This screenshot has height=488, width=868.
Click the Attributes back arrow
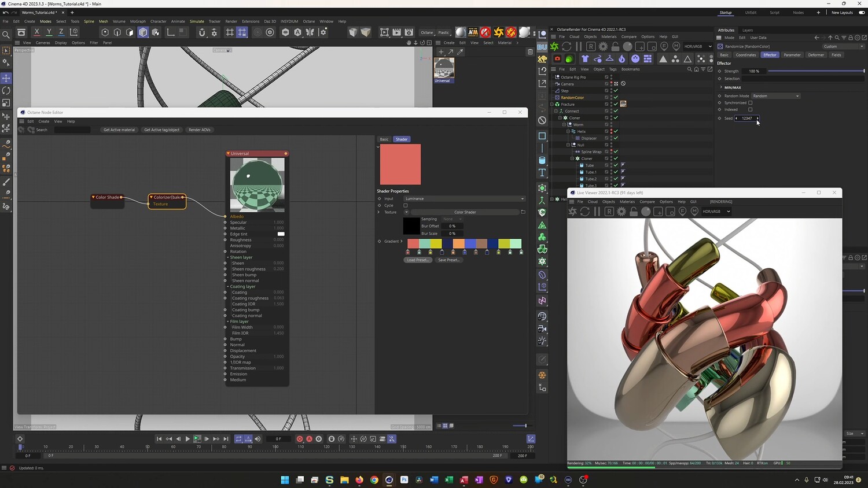(x=816, y=38)
